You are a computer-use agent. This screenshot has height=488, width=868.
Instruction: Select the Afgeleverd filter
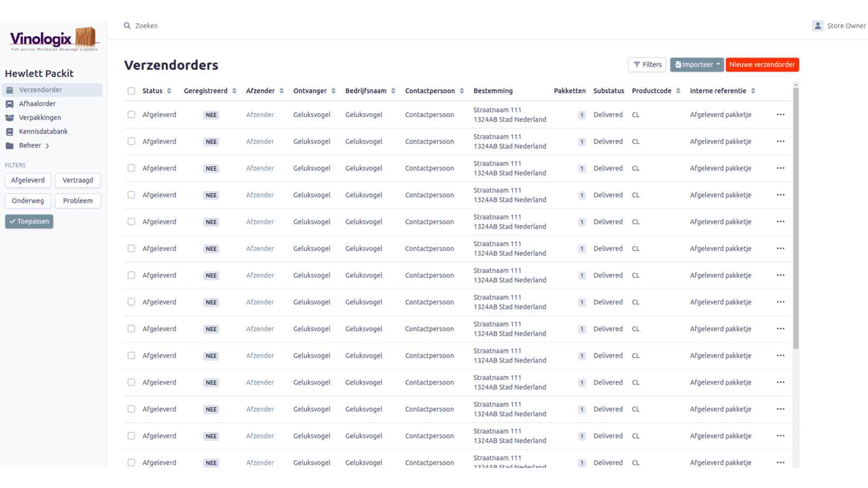[28, 181]
